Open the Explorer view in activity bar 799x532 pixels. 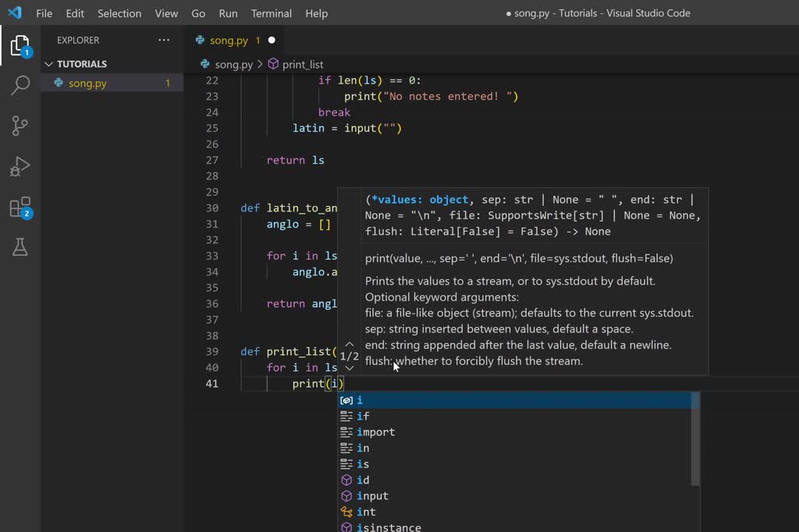20,46
